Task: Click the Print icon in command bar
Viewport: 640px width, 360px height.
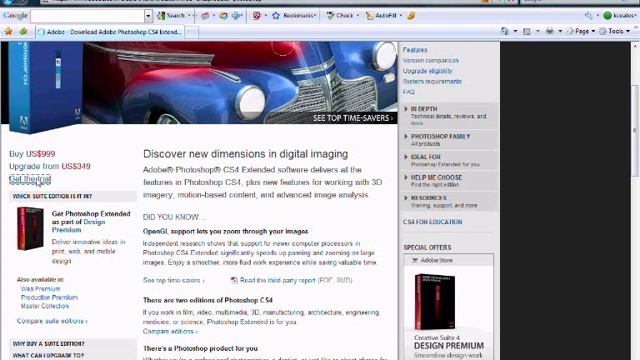Action: [550, 31]
